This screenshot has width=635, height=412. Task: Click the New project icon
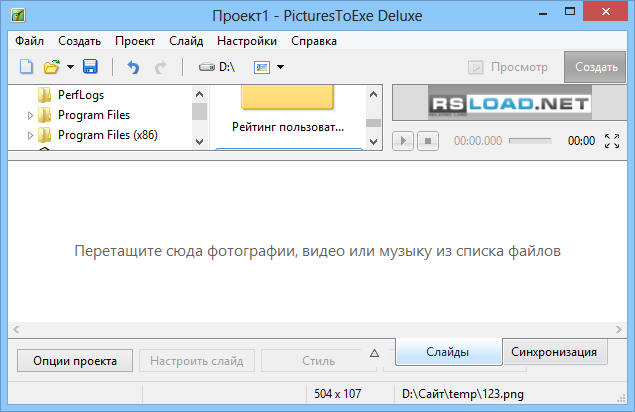point(26,67)
